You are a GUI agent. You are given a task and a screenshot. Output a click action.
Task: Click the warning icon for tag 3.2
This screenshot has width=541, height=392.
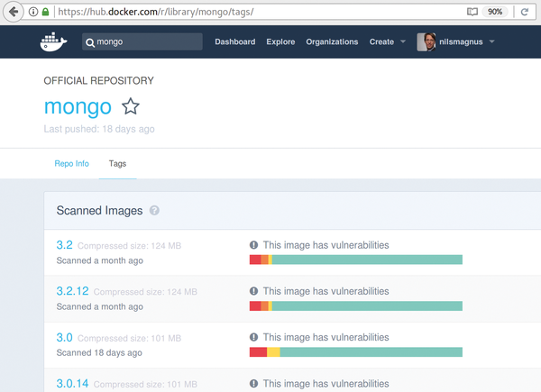[253, 245]
